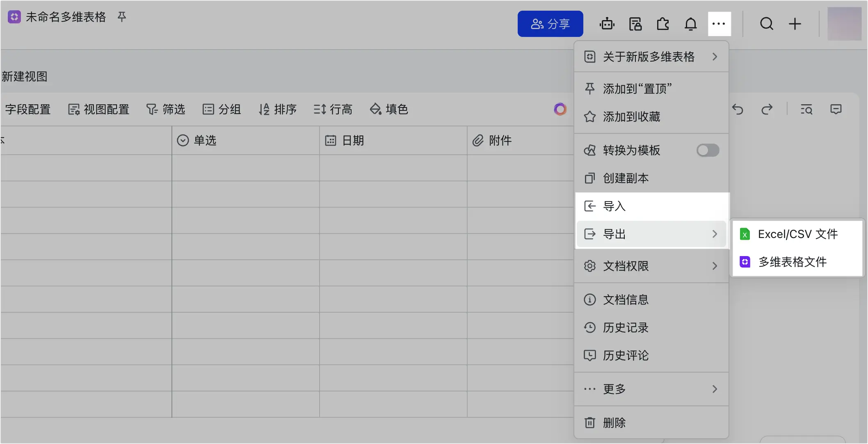
Task: Click the puzzle-piece extensions icon
Action: (663, 24)
